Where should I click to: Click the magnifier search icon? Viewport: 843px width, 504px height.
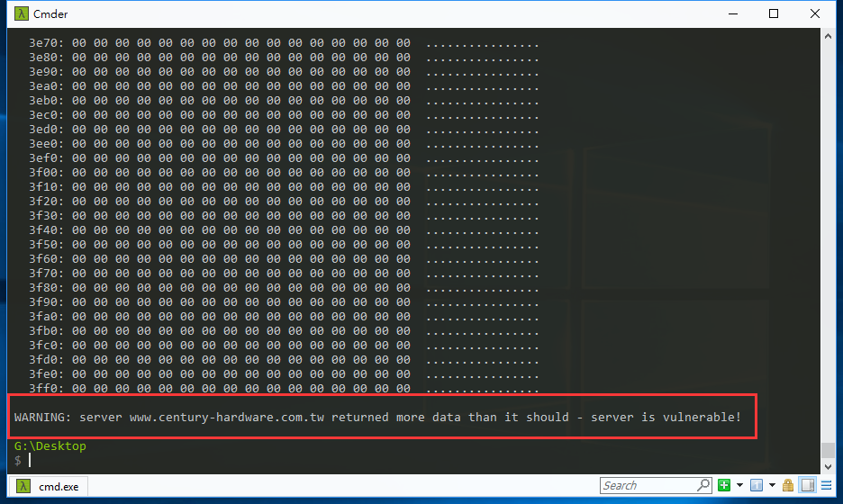coord(703,485)
